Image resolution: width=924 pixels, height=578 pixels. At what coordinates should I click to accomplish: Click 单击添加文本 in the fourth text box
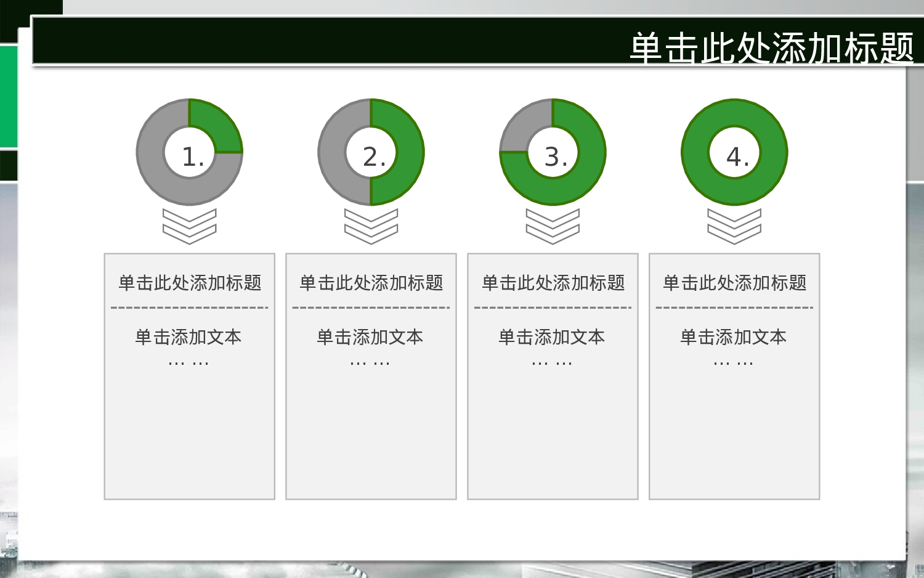pyautogui.click(x=734, y=338)
